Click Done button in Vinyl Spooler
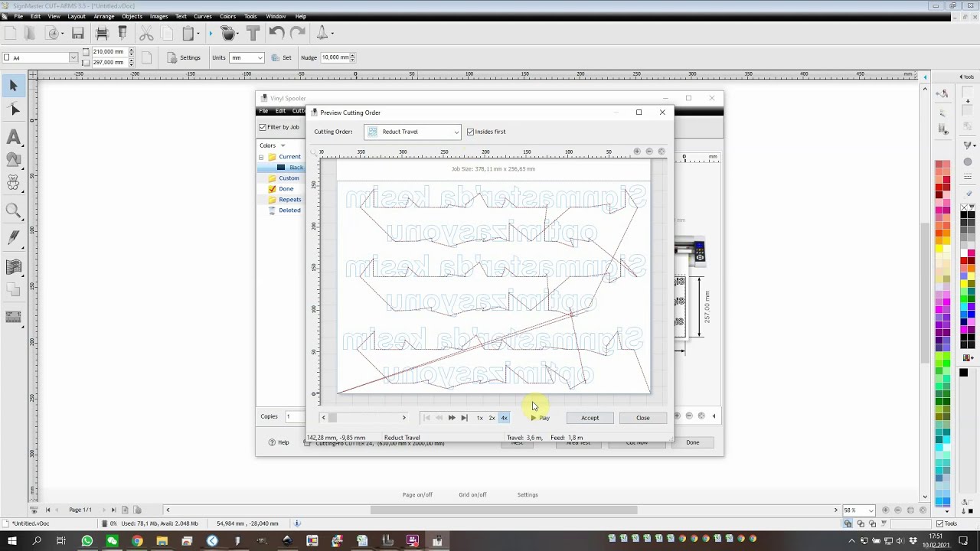This screenshot has width=980, height=551. coord(692,442)
